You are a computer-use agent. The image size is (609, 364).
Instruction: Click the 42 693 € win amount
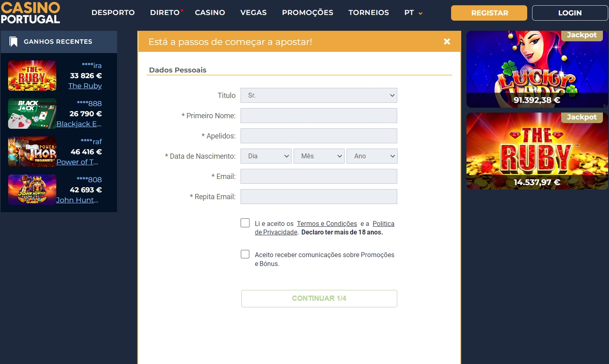(86, 190)
